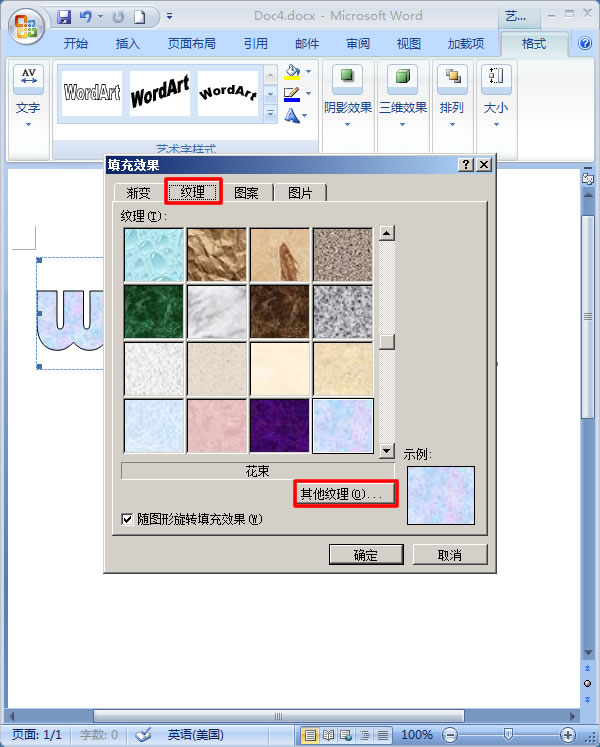Select the bold slanted WordArt style
The width and height of the screenshot is (600, 747).
(x=160, y=92)
